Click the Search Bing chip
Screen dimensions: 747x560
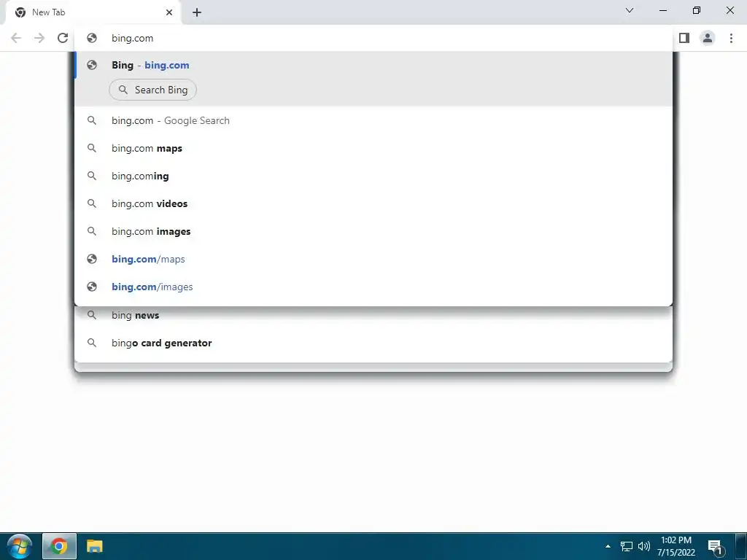[x=153, y=90]
